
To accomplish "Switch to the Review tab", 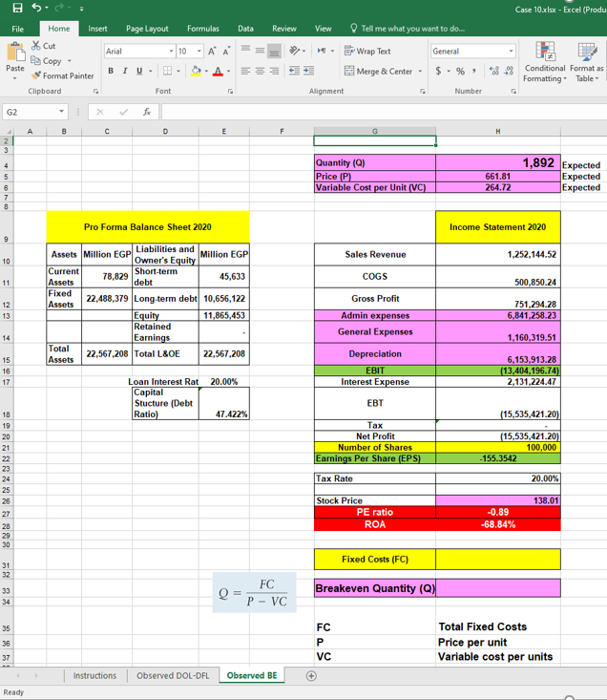I will click(x=284, y=29).
